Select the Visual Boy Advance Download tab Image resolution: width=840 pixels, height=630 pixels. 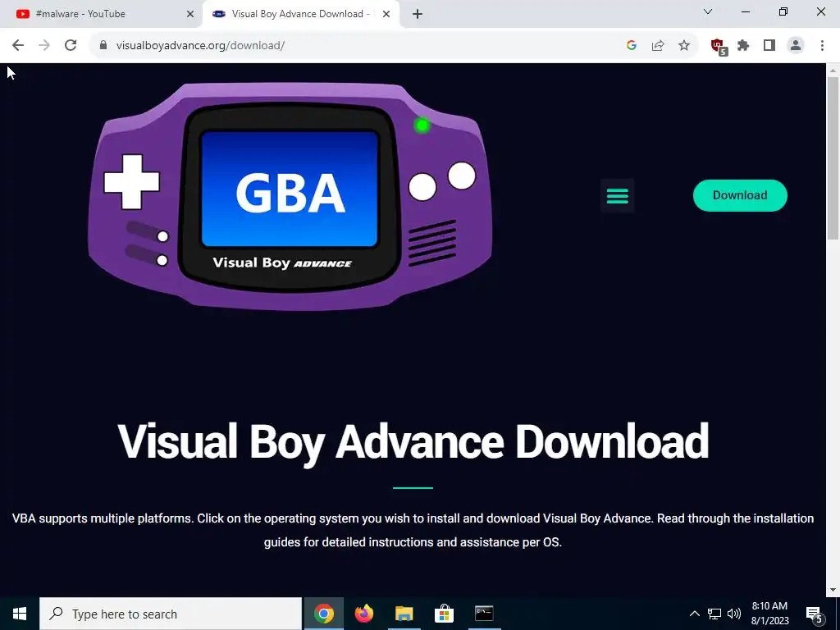(x=301, y=14)
